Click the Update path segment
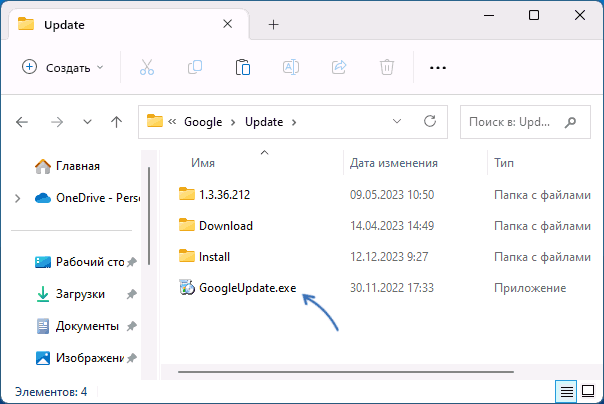The height and width of the screenshot is (404, 604). point(264,122)
